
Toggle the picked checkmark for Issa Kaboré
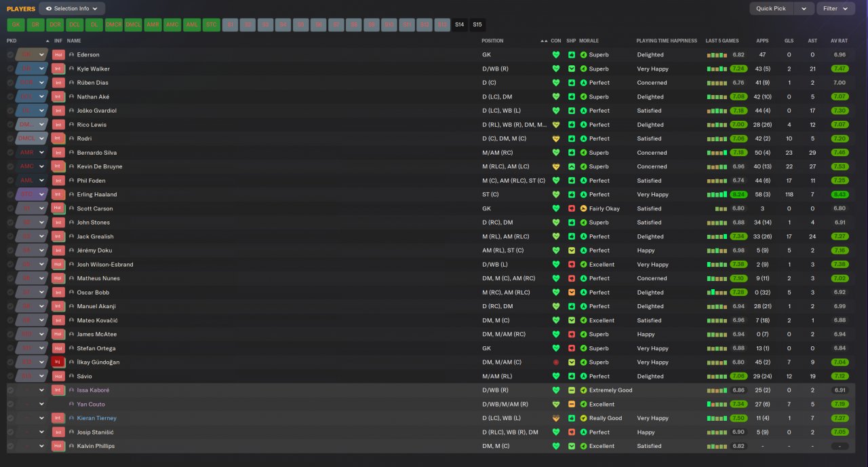[10, 390]
